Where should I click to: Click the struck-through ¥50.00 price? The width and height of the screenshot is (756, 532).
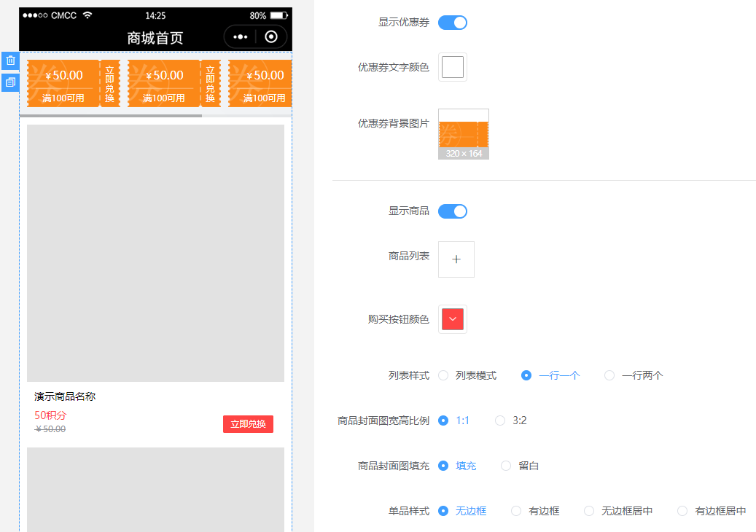coord(50,429)
